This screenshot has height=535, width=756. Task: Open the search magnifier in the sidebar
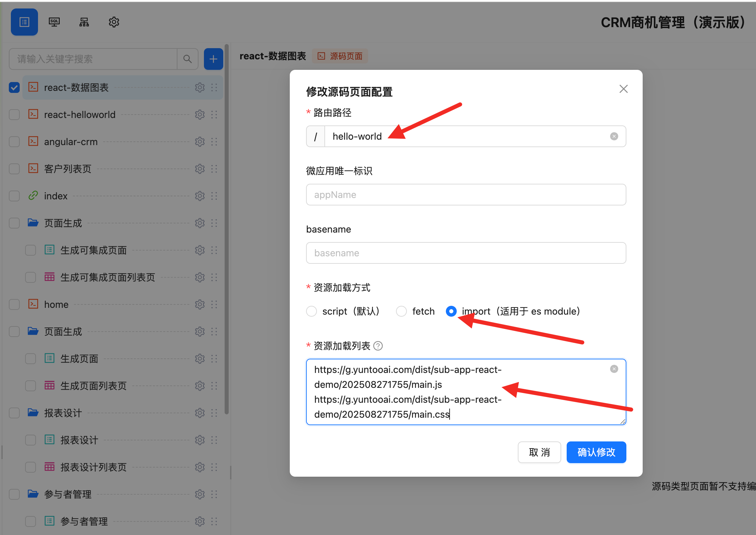(187, 59)
